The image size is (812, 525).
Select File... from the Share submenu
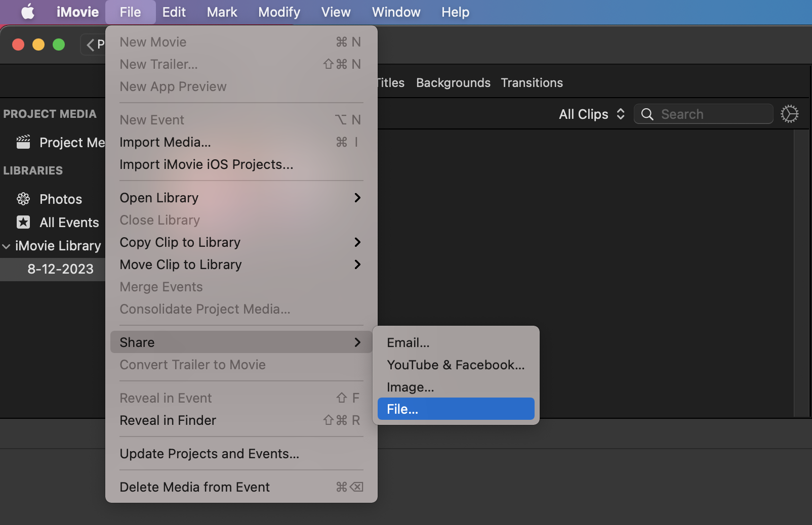(455, 409)
